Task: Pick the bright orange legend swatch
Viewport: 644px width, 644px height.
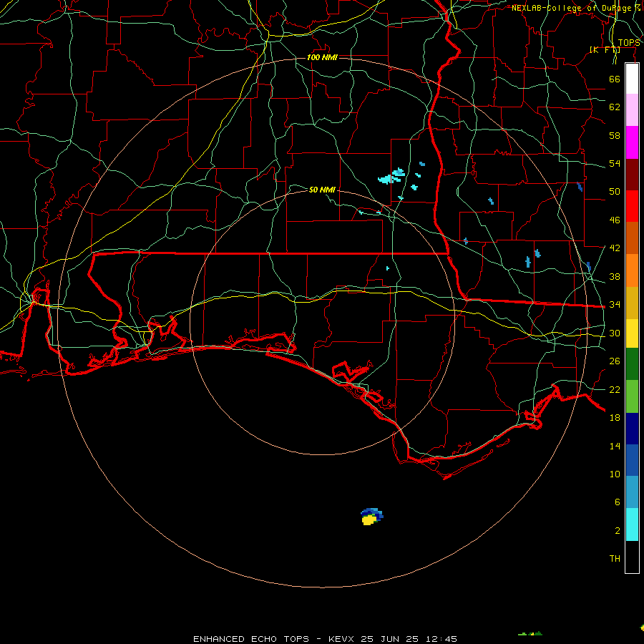Action: (632, 270)
